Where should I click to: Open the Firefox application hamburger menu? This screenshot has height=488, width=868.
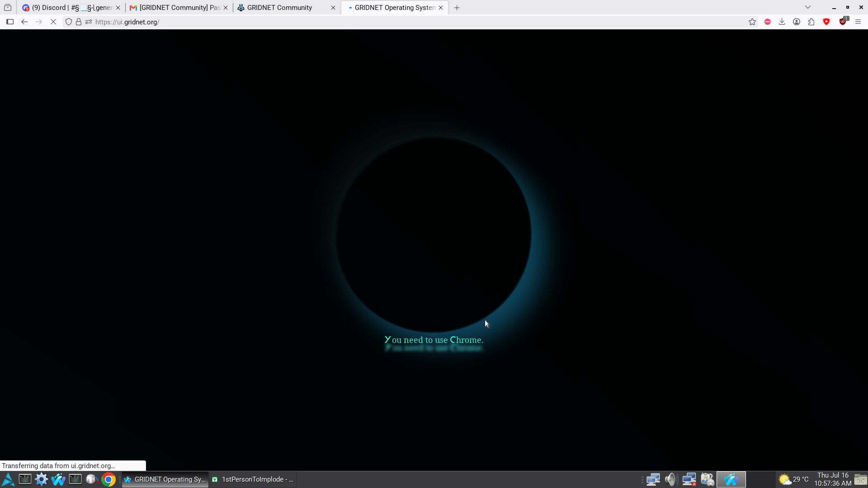(x=858, y=22)
